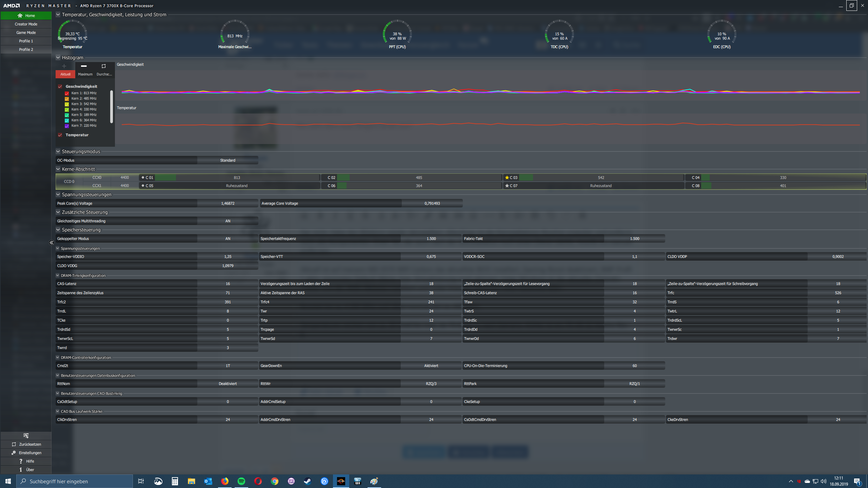
Task: Select the Maximum histogram view
Action: 85,74
